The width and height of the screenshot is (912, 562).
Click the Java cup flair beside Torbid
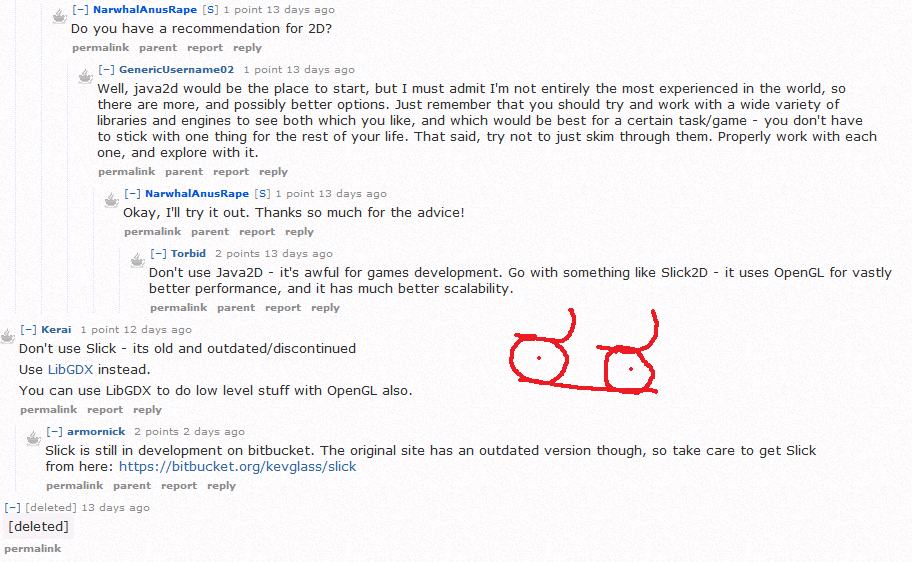(x=137, y=259)
